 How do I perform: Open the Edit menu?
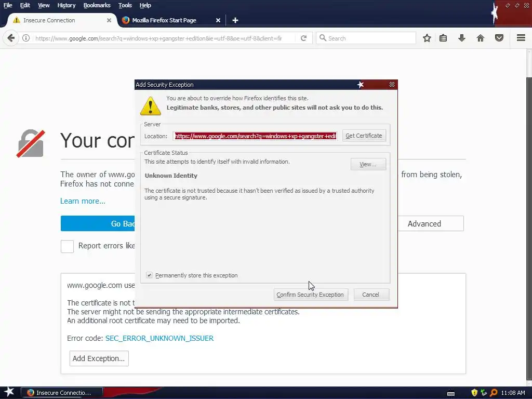[25, 5]
